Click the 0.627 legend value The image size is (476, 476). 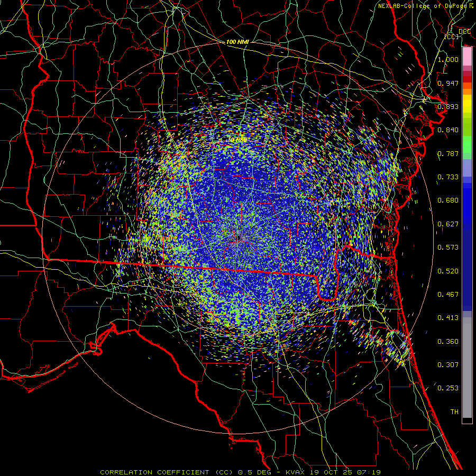click(448, 224)
